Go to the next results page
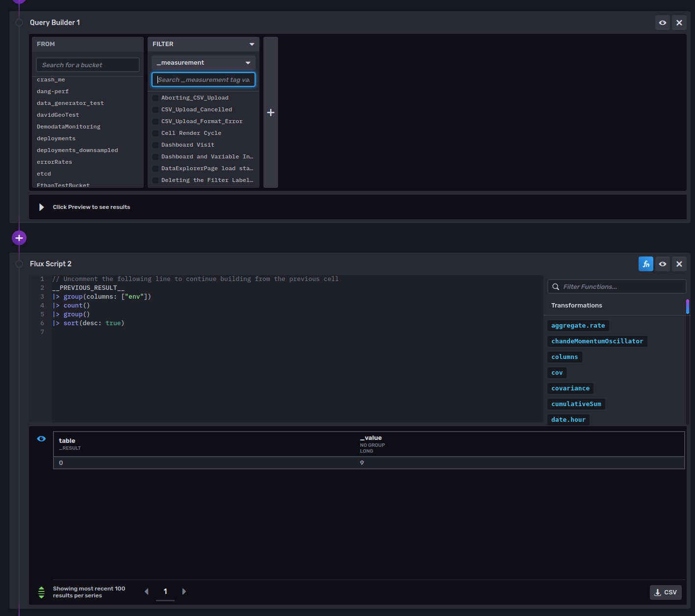Image resolution: width=695 pixels, height=616 pixels. point(184,591)
